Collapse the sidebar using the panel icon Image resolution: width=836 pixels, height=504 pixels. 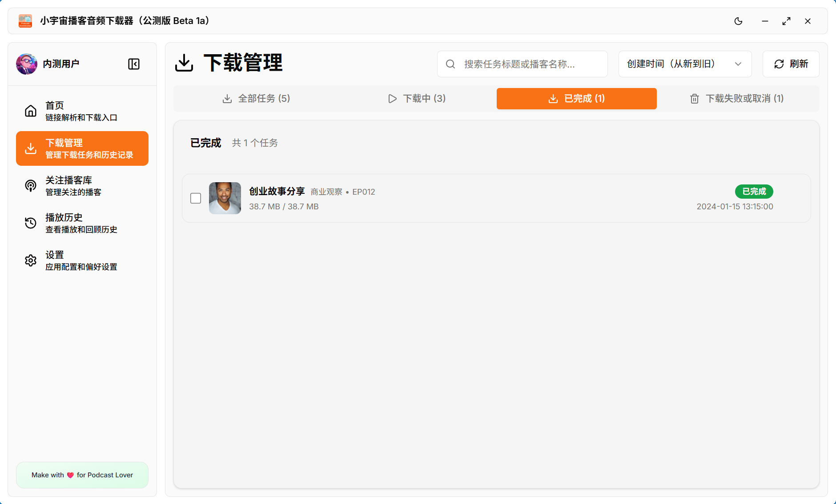click(134, 64)
